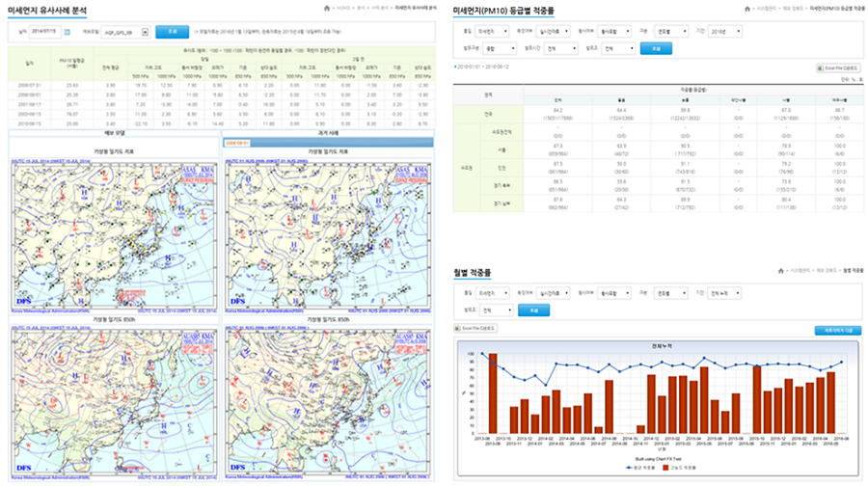Click the first blue line point at 2013-08

482,354
